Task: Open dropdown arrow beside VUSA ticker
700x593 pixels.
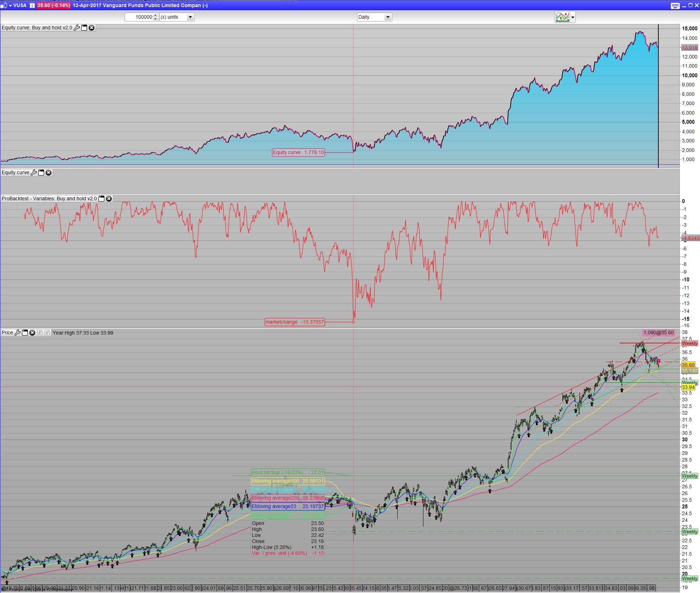Action: [10, 5]
